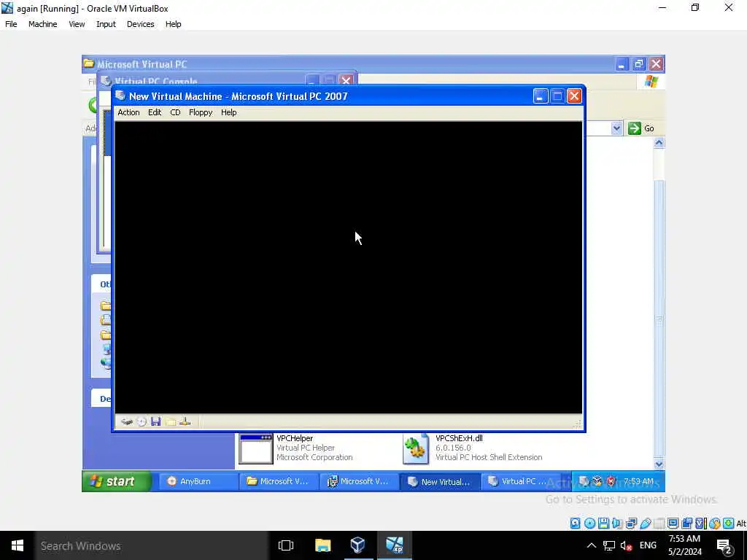Click VirtualBox keyboard capture indicator icon
The width and height of the screenshot is (747, 560).
[x=729, y=524]
